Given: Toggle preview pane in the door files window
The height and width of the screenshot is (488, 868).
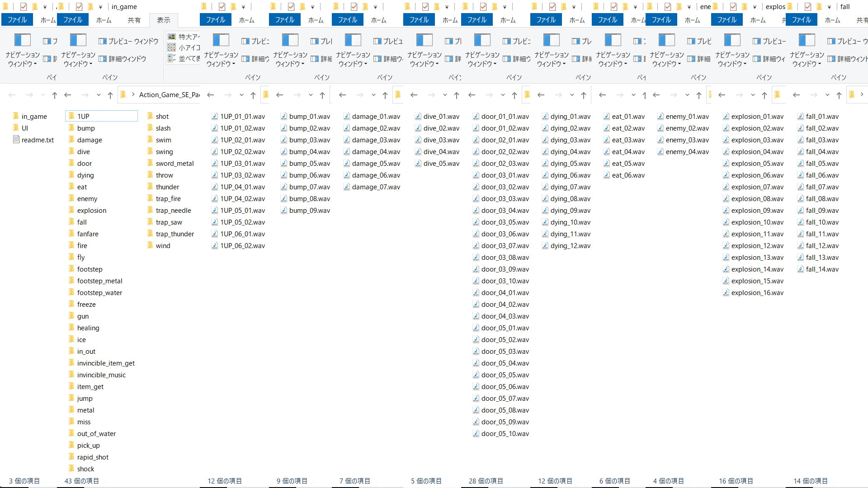Looking at the screenshot, I should coord(516,41).
